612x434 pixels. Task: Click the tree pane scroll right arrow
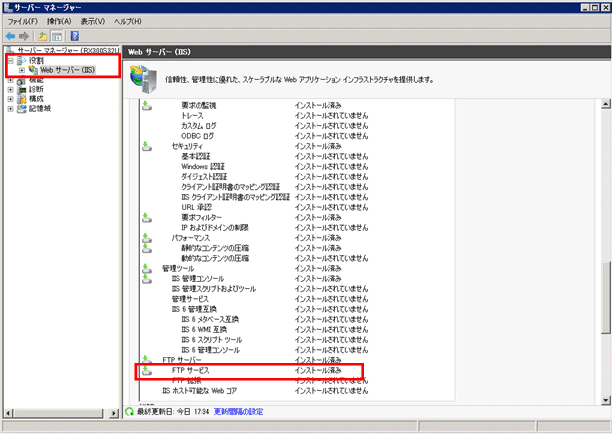tap(114, 413)
